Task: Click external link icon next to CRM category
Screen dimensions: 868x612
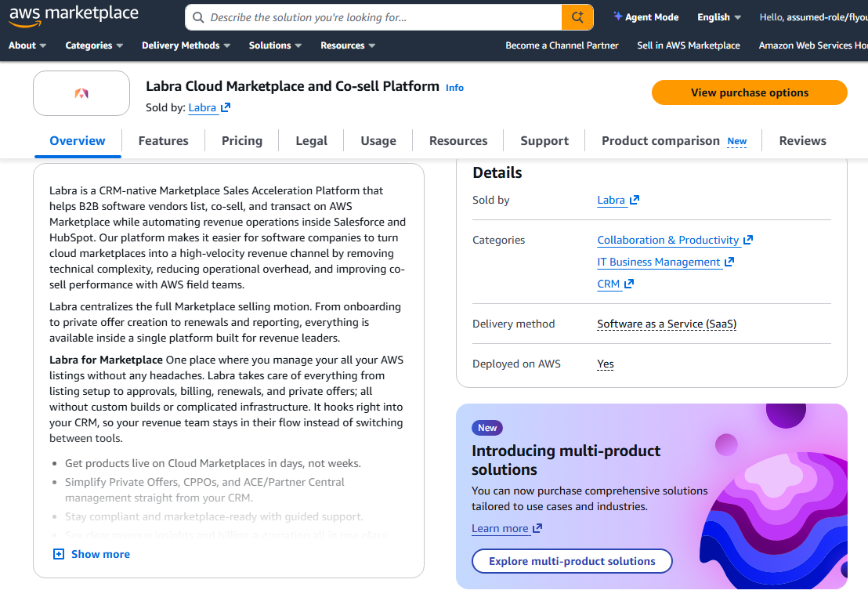Action: [629, 284]
